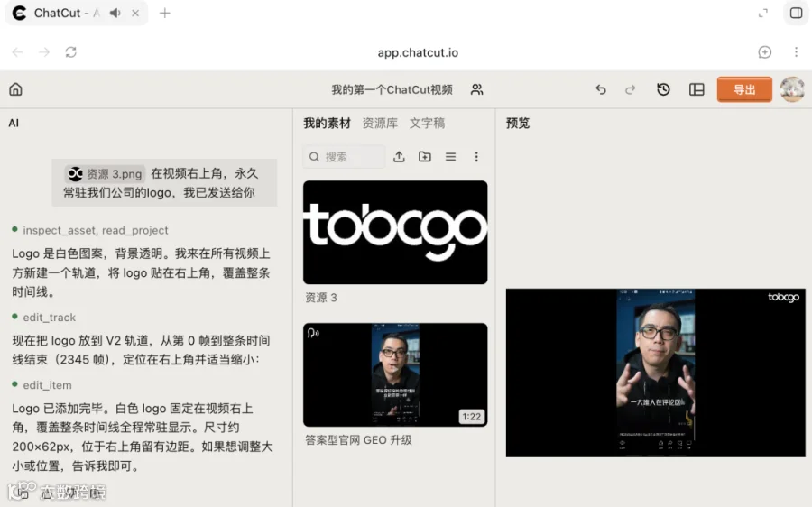This screenshot has width=812, height=507.
Task: Open user profile avatar
Action: pos(792,89)
